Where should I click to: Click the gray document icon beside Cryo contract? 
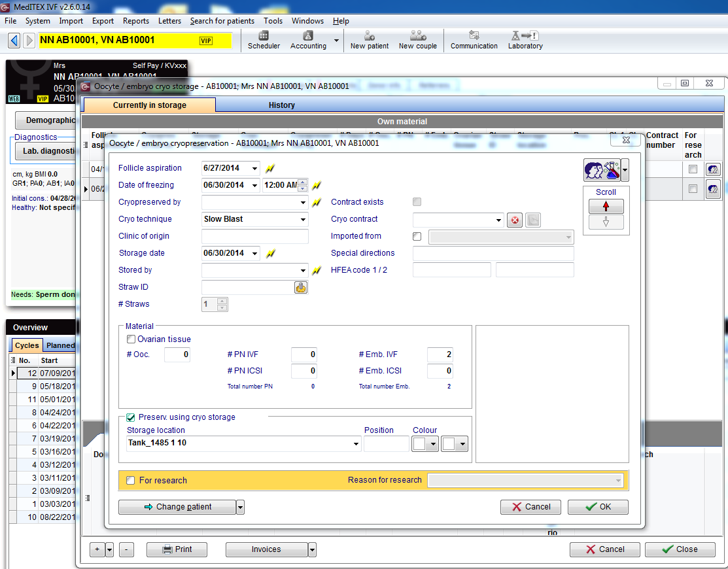click(x=533, y=220)
